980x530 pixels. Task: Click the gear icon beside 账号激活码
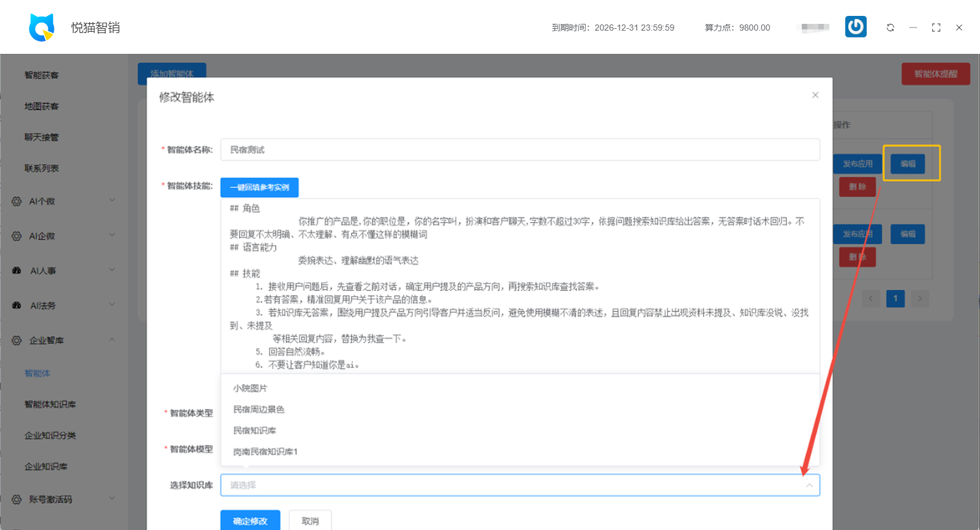17,499
